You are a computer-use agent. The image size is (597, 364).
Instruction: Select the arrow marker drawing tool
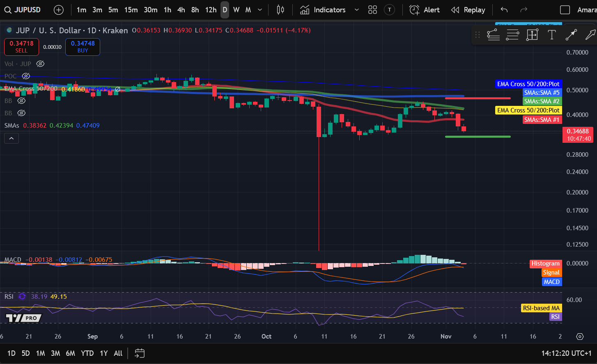tap(590, 35)
